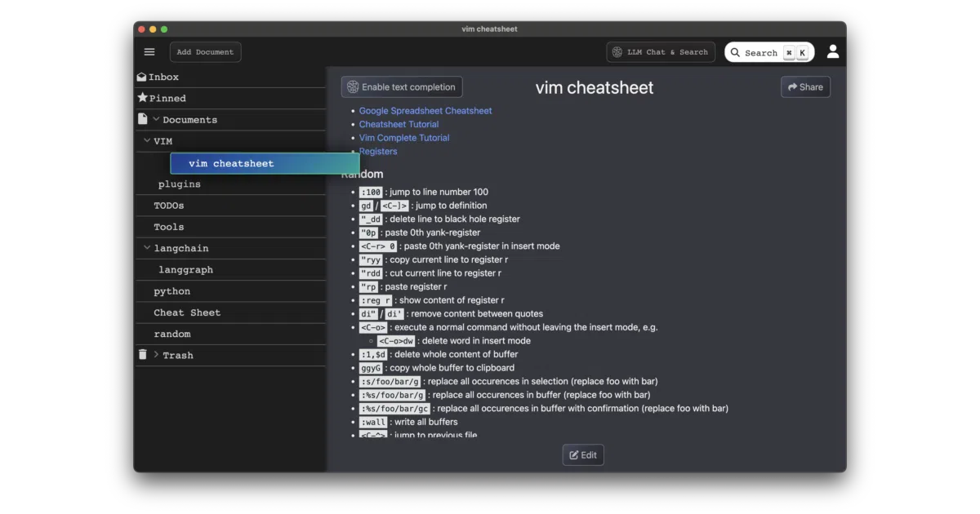Select the plugins document
The width and height of the screenshot is (980, 514).
click(x=180, y=184)
